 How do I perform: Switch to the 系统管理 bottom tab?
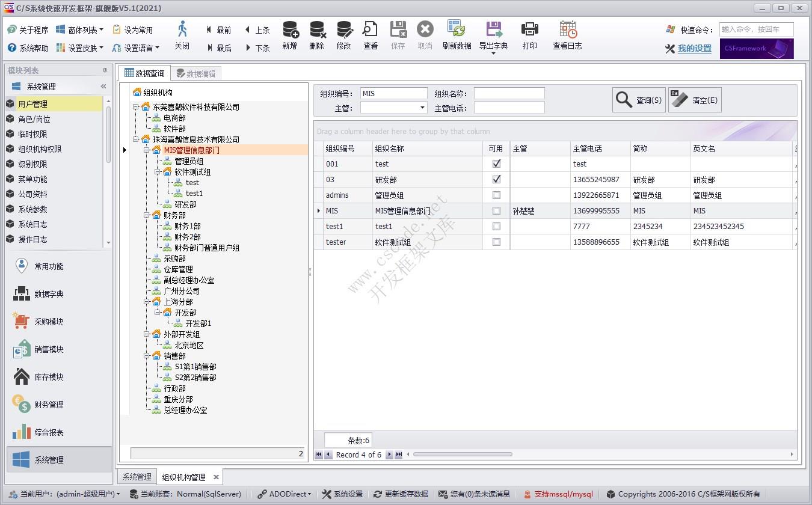coord(136,476)
